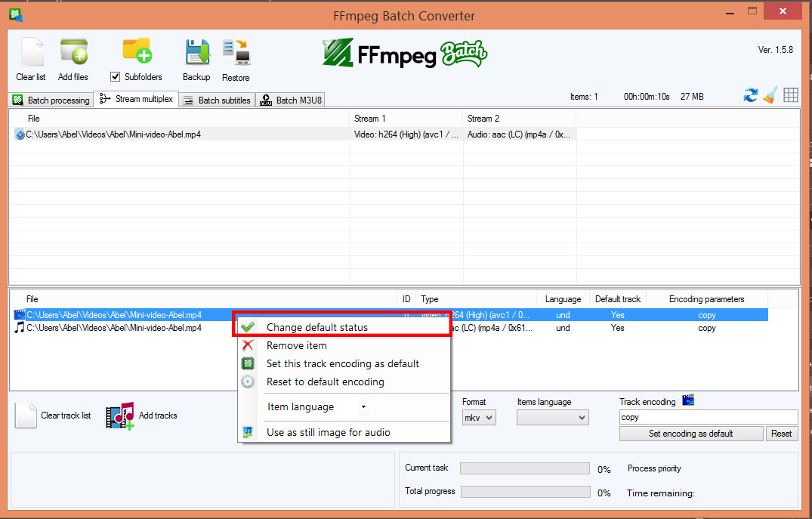The image size is (812, 519).
Task: Open the Format mkv dropdown
Action: pos(479,418)
